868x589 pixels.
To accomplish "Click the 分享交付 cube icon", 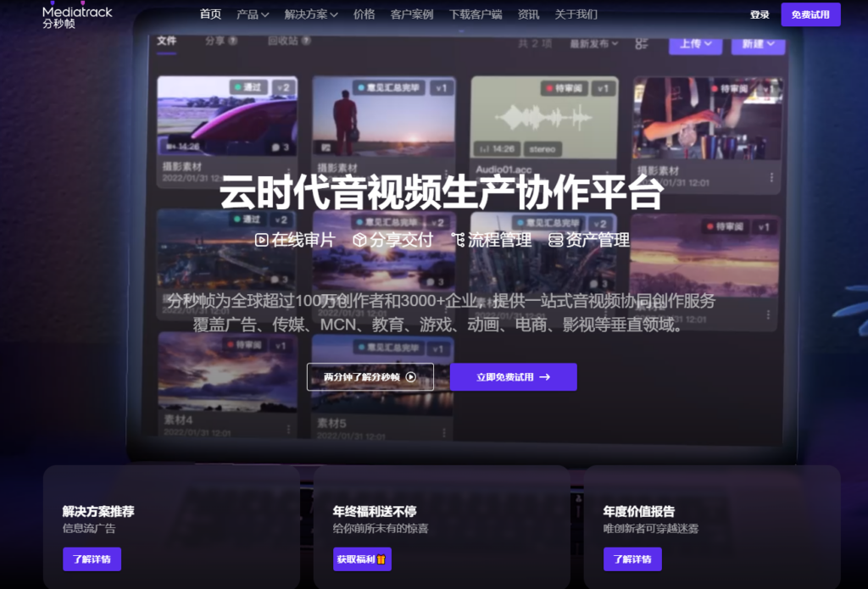I will (x=359, y=240).
